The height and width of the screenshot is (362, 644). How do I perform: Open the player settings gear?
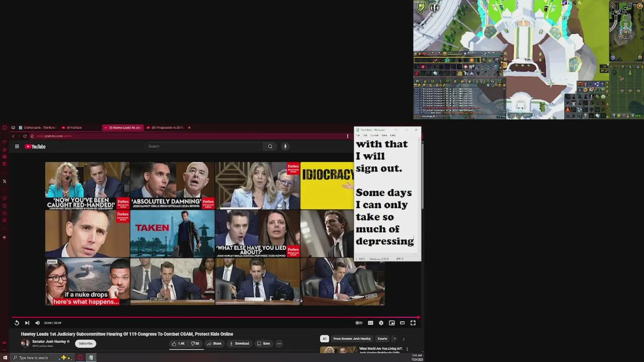(381, 323)
